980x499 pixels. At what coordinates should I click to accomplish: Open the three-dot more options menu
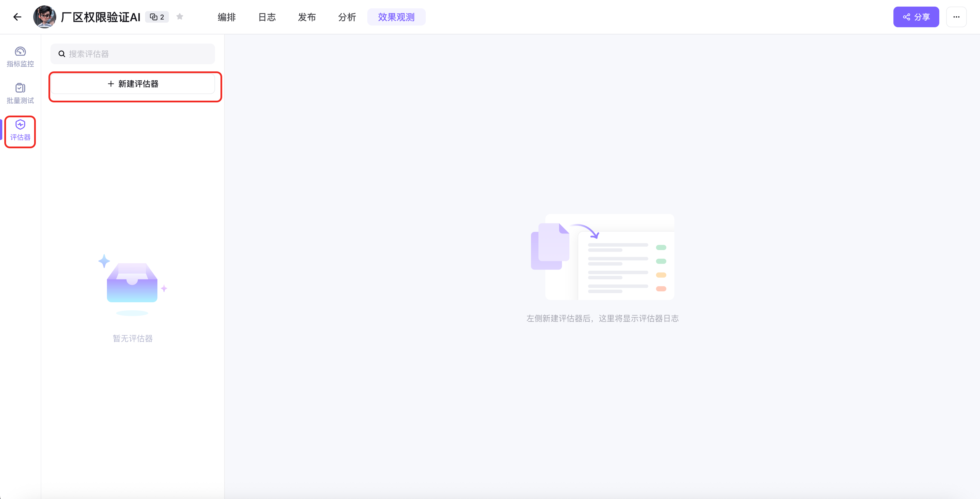tap(956, 17)
